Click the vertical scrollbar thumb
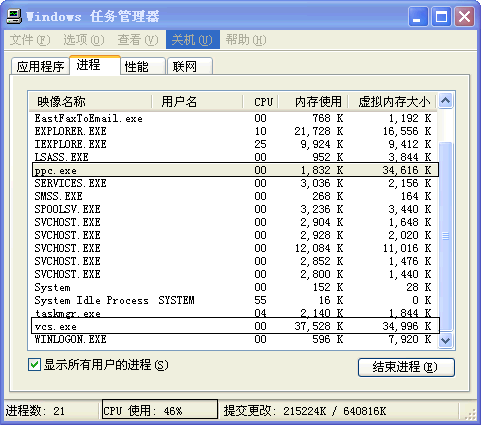Screen dimensions: 481x425 pyautogui.click(x=445, y=236)
